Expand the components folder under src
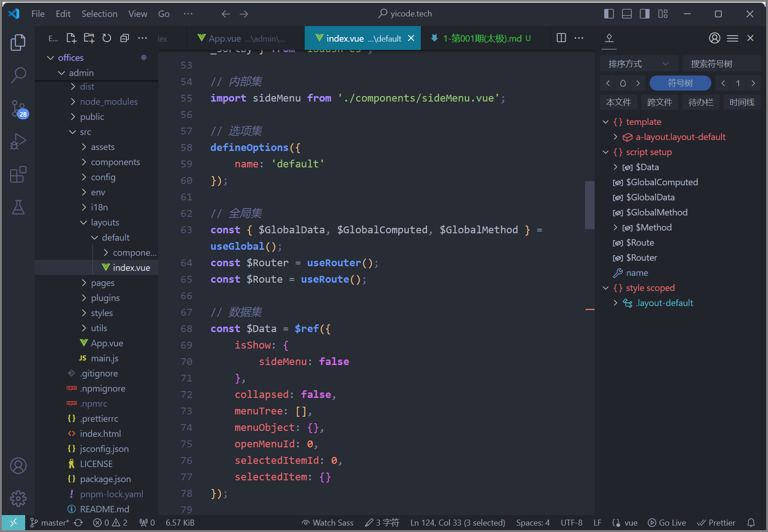 [x=97, y=162]
